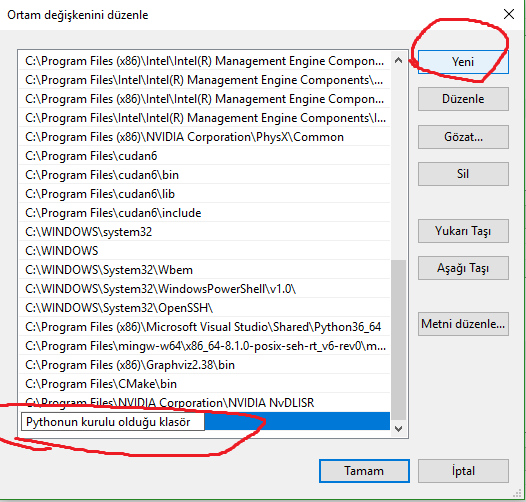Screen dimensions: 526x502
Task: Delete entry with the Sil button
Action: tap(463, 174)
